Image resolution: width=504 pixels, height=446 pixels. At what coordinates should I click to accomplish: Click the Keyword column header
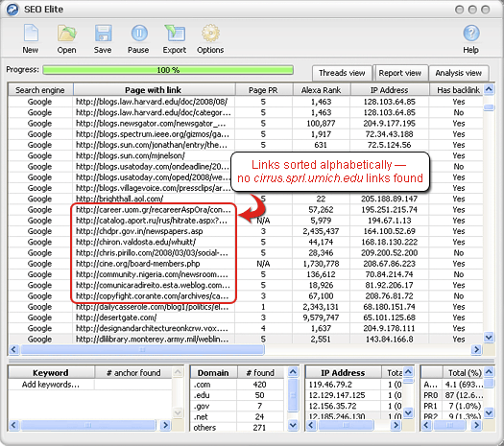click(51, 373)
